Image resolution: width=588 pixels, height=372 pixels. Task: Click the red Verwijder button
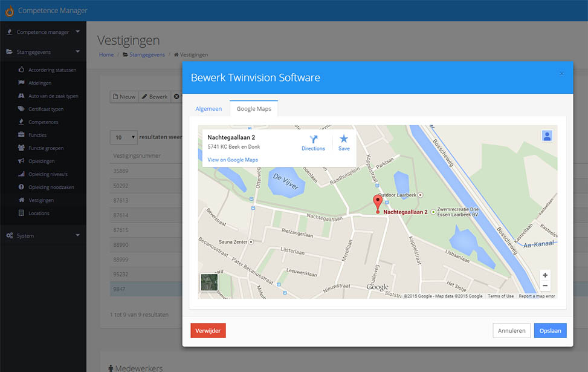pyautogui.click(x=208, y=330)
